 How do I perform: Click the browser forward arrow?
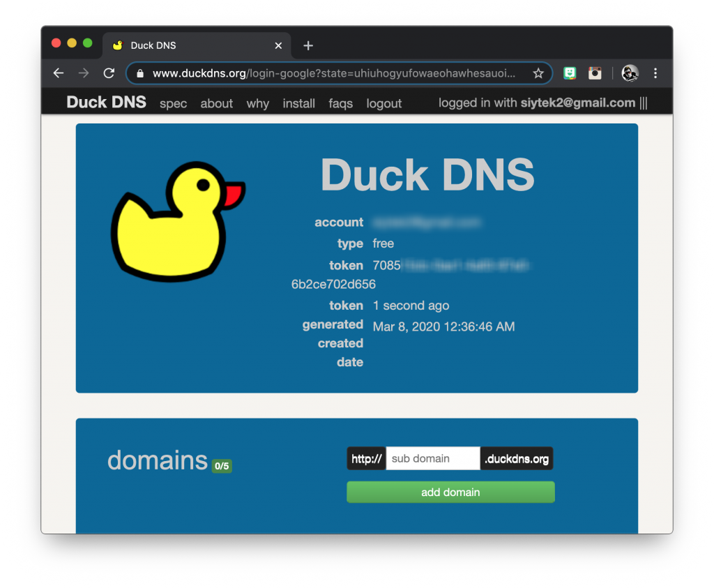[x=84, y=73]
